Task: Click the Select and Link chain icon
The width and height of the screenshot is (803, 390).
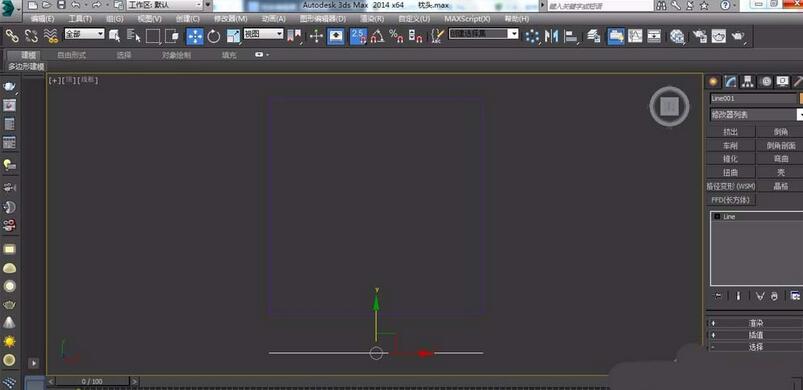Action: [12, 35]
